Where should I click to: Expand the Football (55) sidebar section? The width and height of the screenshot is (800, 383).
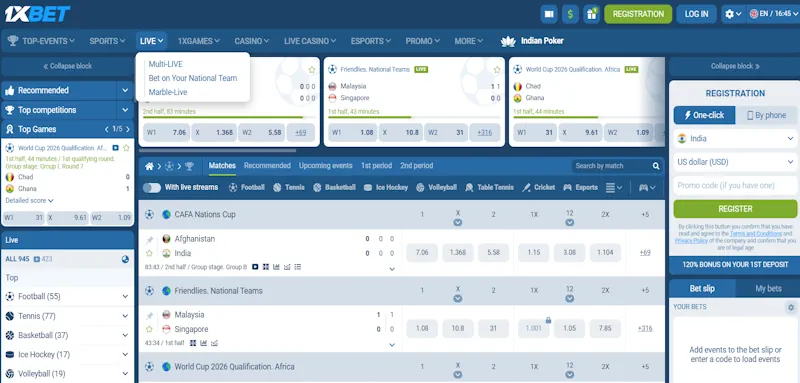coord(67,296)
